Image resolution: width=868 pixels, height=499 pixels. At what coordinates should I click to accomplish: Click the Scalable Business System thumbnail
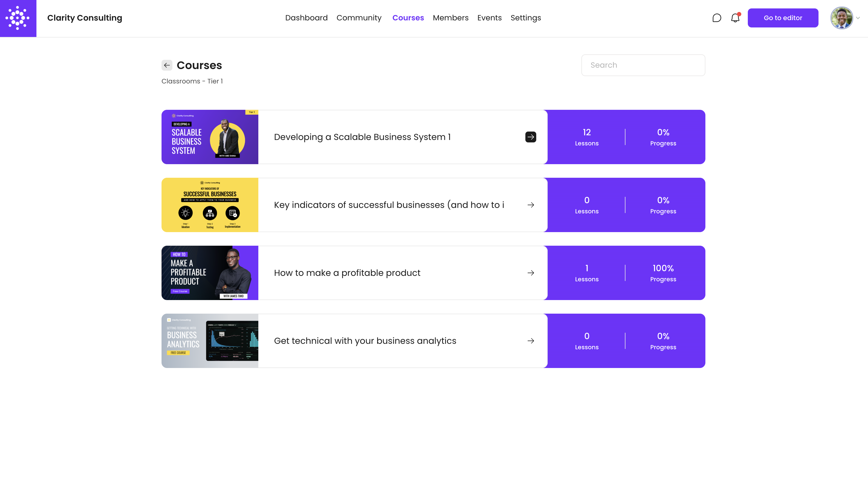pos(210,137)
